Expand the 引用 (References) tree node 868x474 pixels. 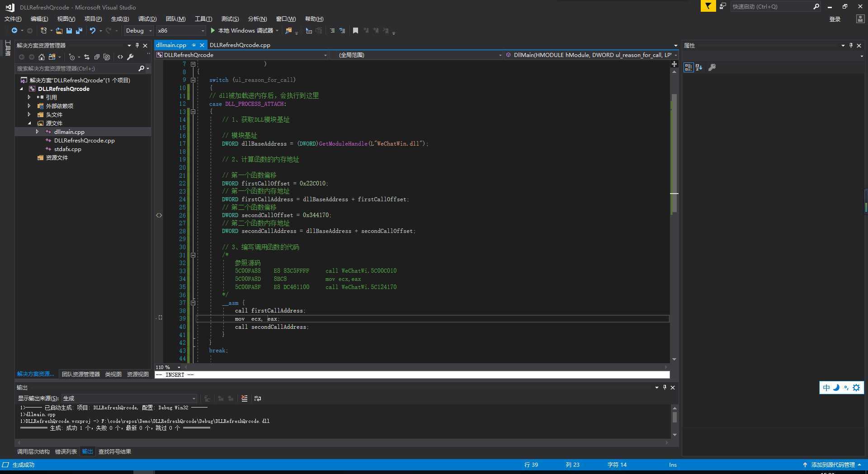coord(29,97)
